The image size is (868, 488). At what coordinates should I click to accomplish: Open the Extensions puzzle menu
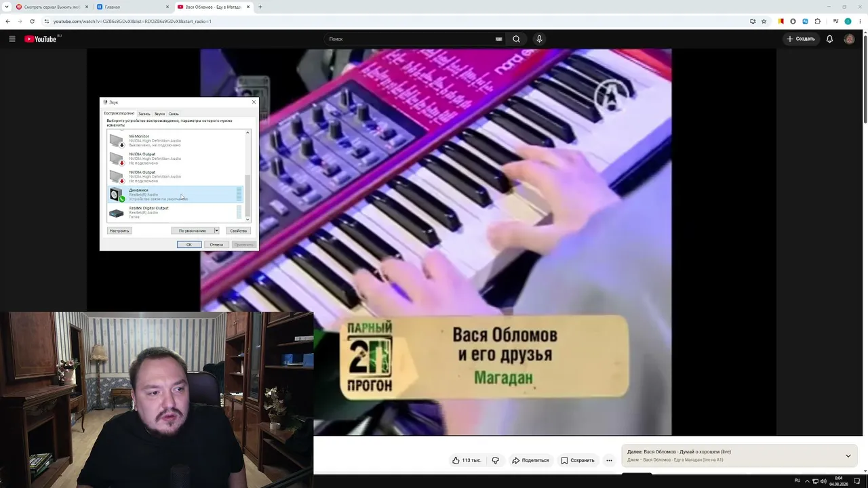[817, 21]
